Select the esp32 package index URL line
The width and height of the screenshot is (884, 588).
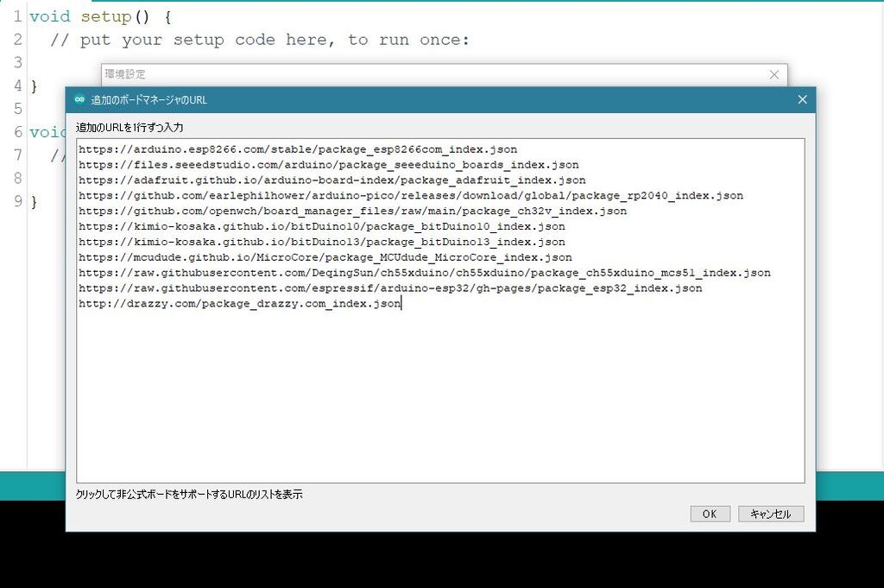click(389, 288)
